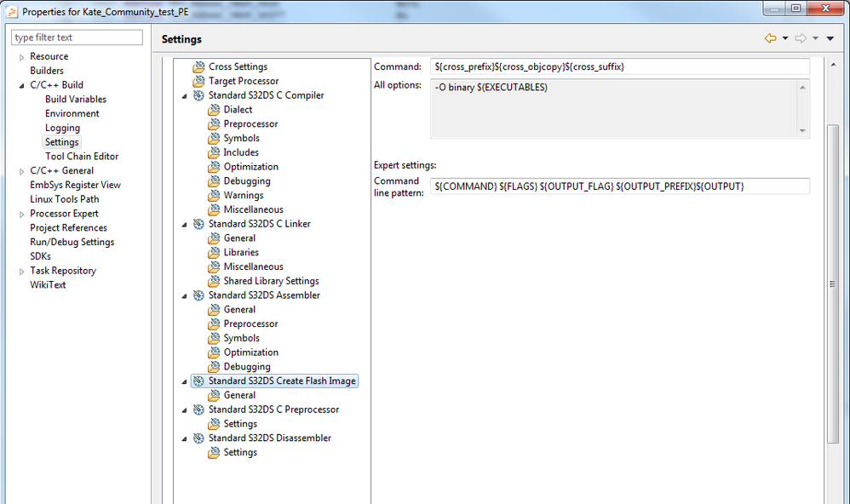Click the Properties window title icon

click(11, 11)
